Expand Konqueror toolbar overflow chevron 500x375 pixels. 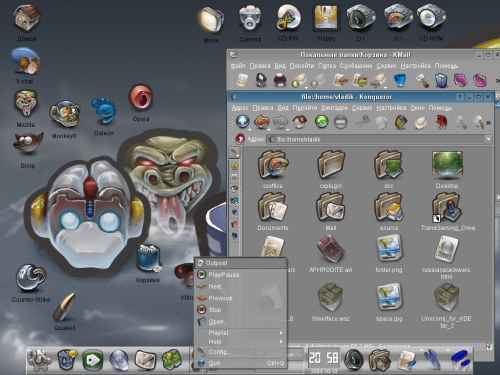pos(488,122)
